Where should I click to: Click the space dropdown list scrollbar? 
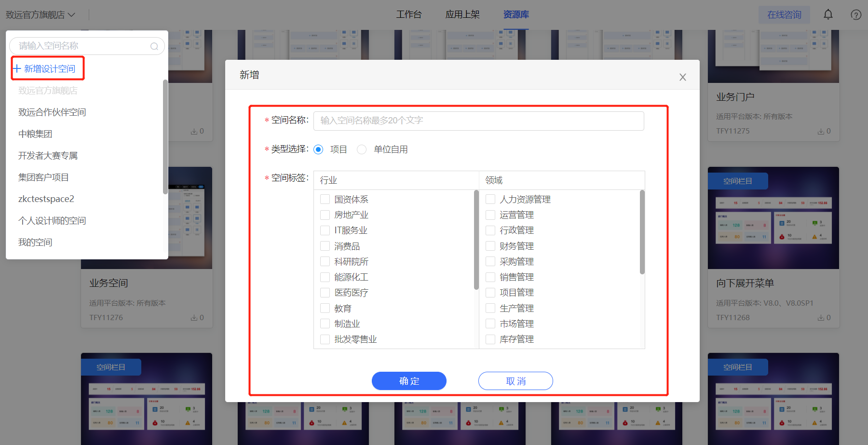[165, 136]
